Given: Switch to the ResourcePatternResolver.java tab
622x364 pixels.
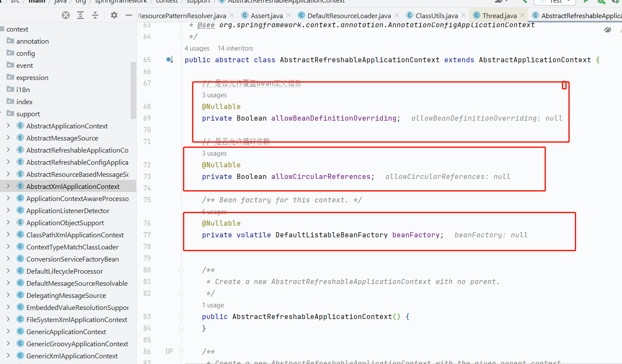Looking at the screenshot, I should click(x=182, y=16).
